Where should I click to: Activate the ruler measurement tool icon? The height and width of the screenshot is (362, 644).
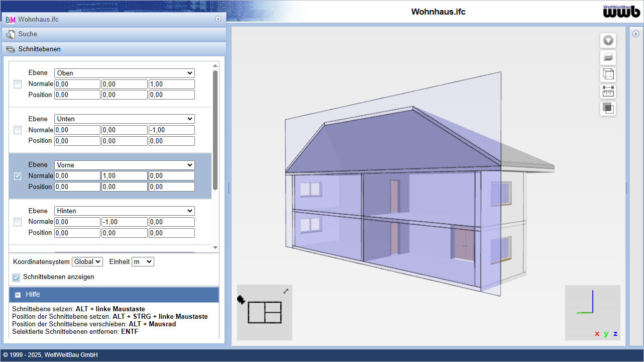point(608,92)
